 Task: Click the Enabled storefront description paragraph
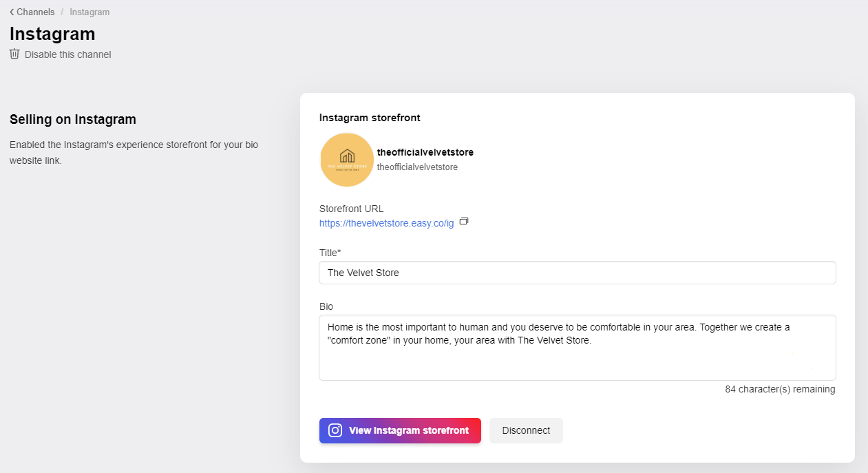pos(134,153)
